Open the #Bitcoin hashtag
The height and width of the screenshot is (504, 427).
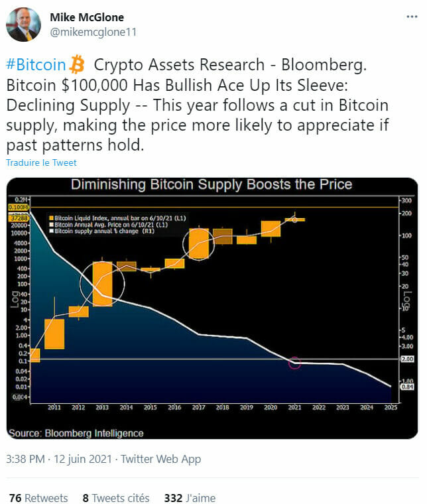coord(36,65)
